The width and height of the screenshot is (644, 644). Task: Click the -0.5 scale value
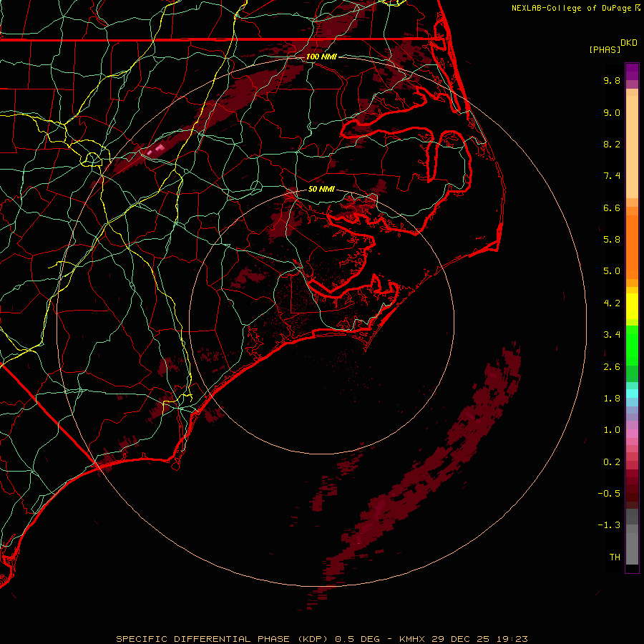(609, 494)
